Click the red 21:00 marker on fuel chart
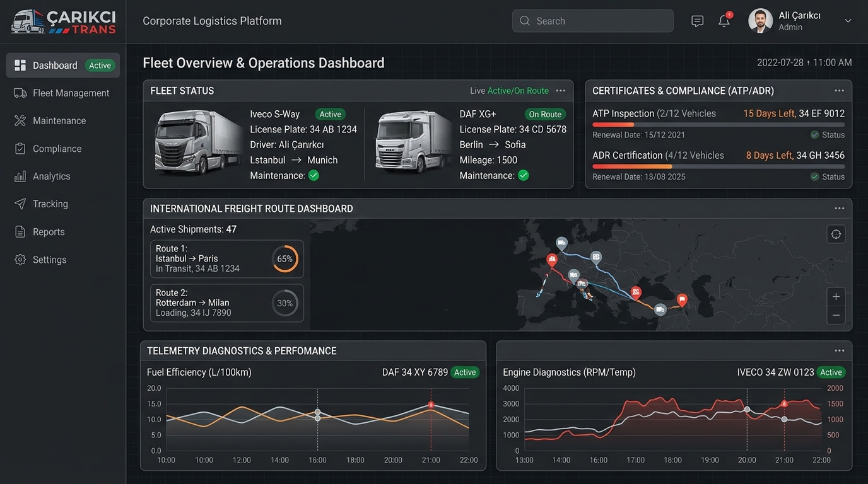This screenshot has height=484, width=868. tap(431, 405)
